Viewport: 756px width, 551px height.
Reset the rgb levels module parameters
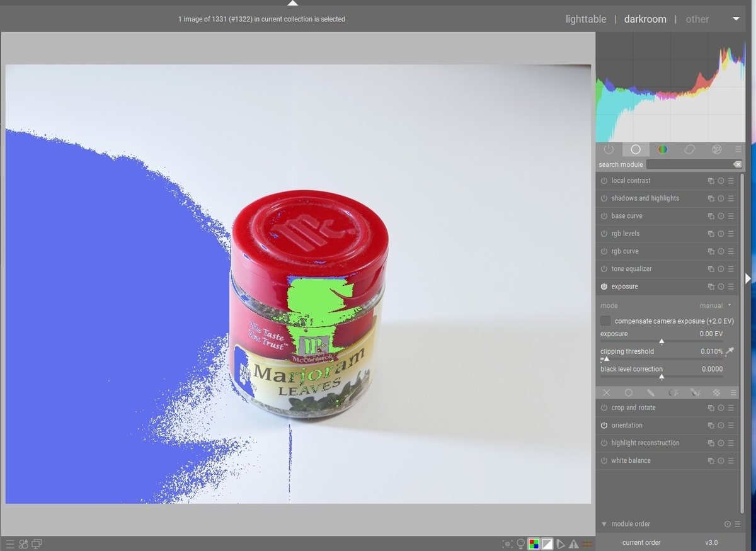721,234
